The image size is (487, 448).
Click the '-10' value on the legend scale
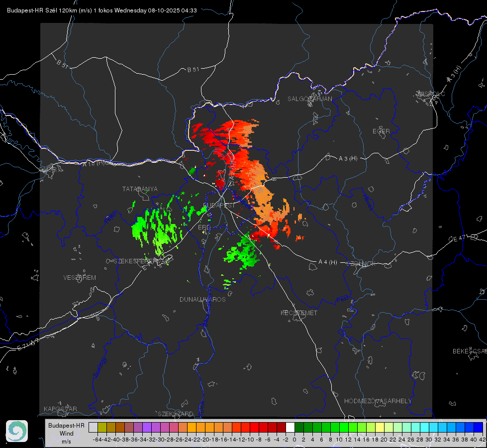(250, 440)
